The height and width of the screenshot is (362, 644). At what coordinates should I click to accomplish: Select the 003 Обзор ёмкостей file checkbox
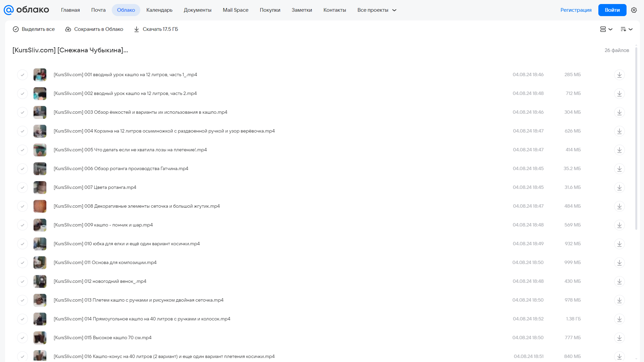22,112
